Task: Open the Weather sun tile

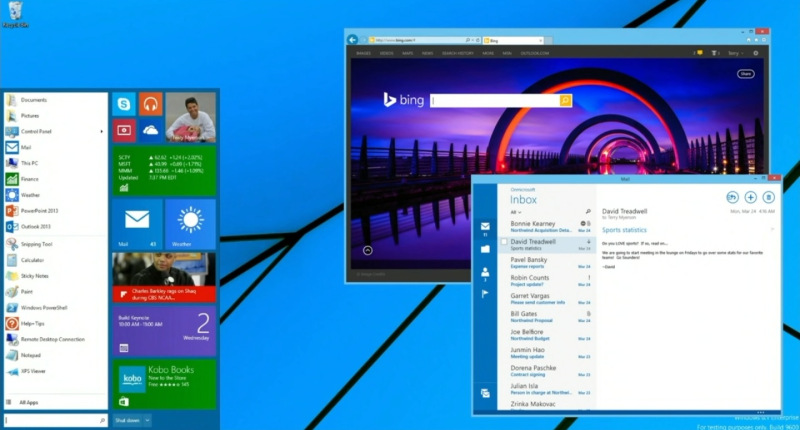Action: click(191, 224)
